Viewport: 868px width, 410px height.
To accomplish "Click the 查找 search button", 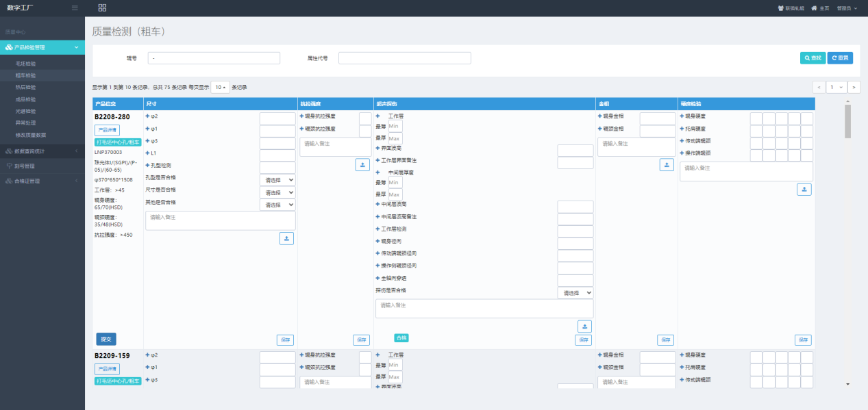I will point(813,58).
